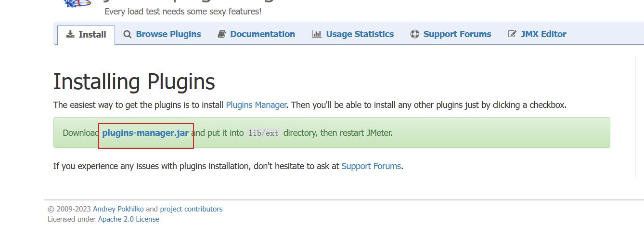Click the book icon beside Documentation
Viewport: 644px width, 251px height.
click(221, 34)
